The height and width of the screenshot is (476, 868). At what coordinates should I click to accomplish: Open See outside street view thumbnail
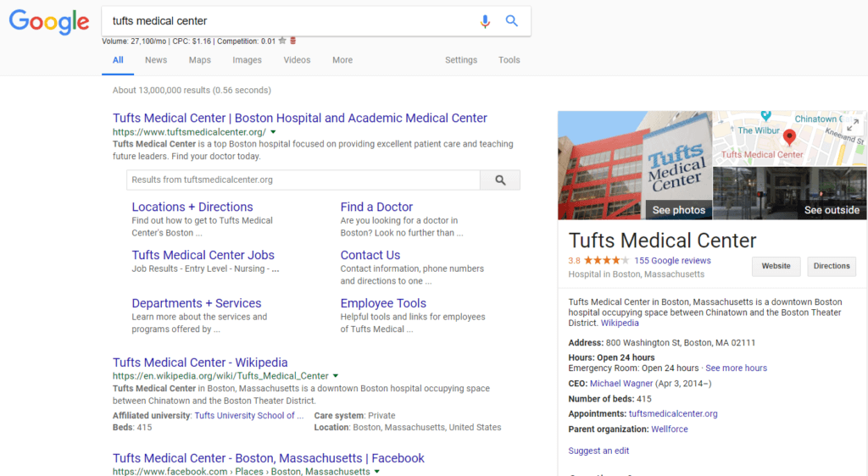(790, 193)
